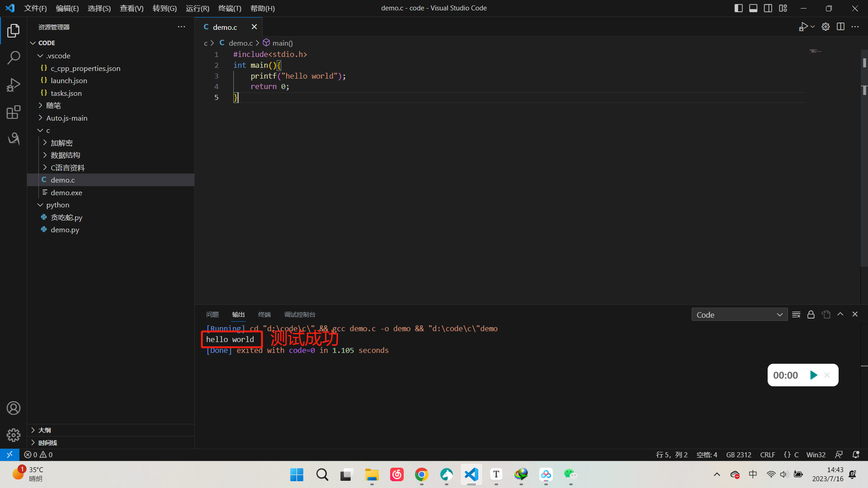Maximize the panel size with chevron
Image resolution: width=868 pixels, height=488 pixels.
pyautogui.click(x=840, y=314)
